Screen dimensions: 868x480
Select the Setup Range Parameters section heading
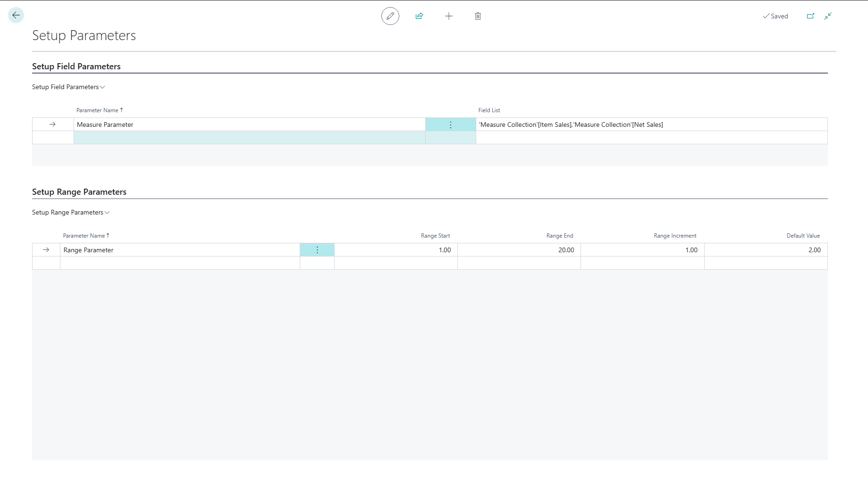click(79, 192)
